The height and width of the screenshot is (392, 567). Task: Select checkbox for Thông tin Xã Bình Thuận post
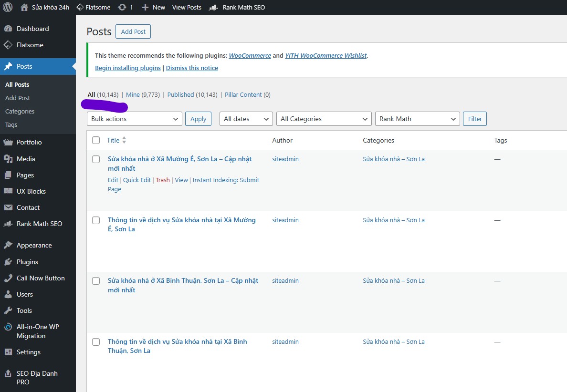click(96, 342)
